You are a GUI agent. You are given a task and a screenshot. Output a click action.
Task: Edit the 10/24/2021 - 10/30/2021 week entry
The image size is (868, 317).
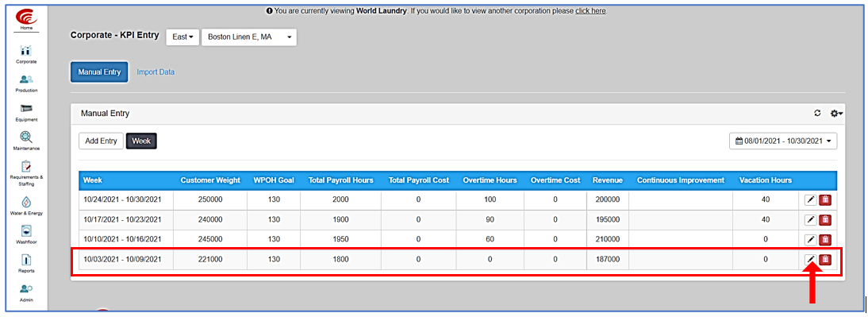pos(810,200)
